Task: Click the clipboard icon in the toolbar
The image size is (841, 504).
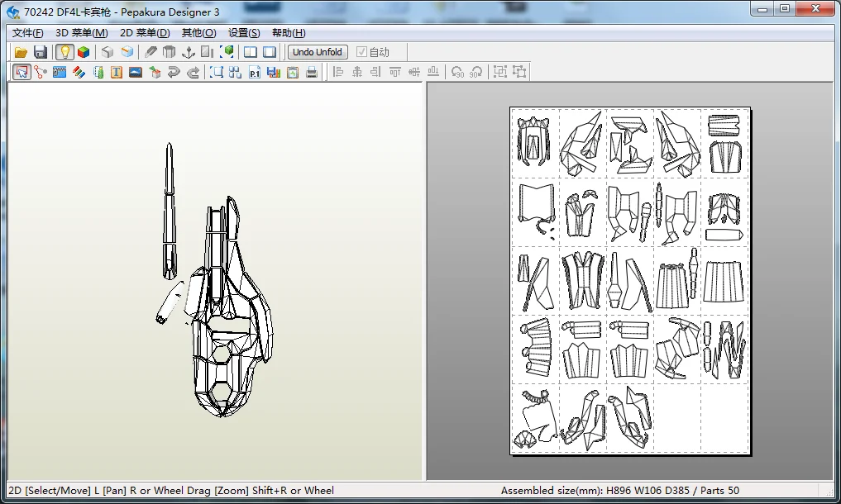Action: point(293,72)
